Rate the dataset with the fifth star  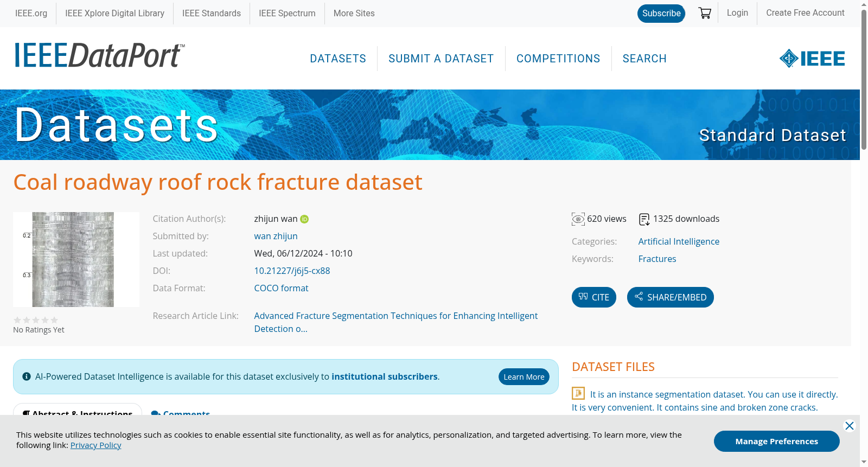click(x=54, y=320)
